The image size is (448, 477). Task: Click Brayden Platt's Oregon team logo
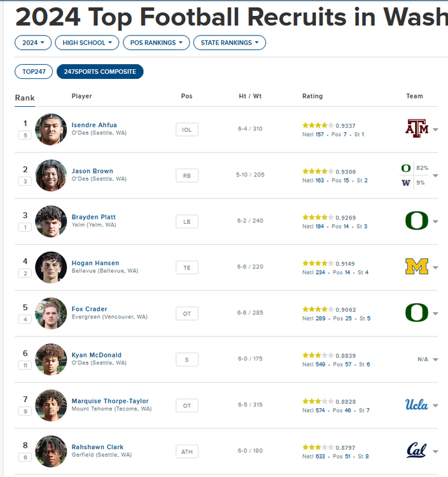(417, 221)
